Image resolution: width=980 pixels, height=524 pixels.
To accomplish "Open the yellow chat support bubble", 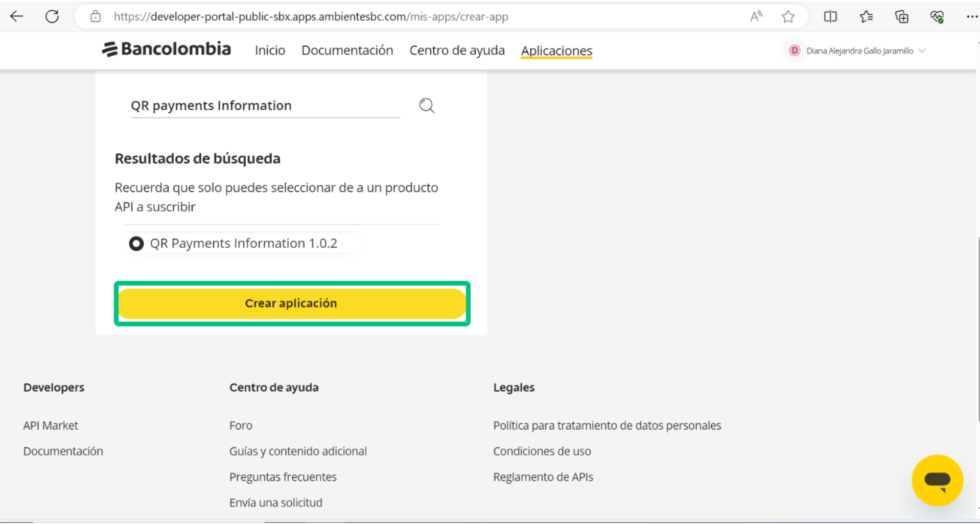I will (x=937, y=480).
